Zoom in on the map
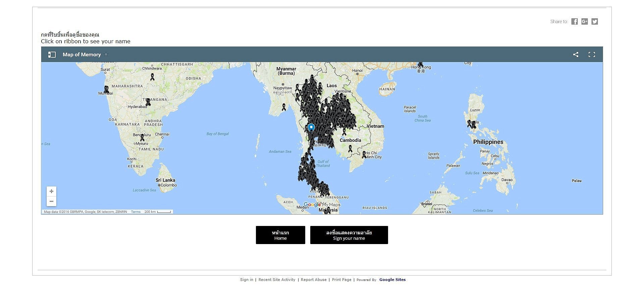 51,191
